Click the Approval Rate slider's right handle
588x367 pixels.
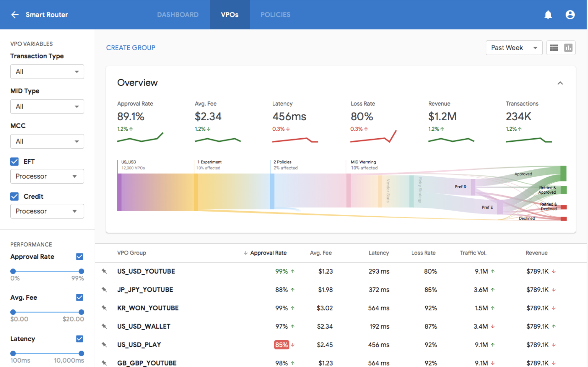coord(81,271)
